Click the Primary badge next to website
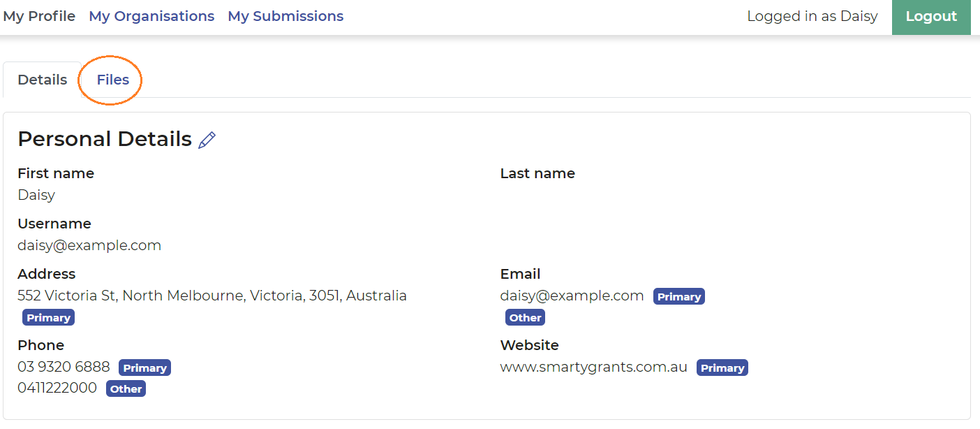The height and width of the screenshot is (429, 980). (722, 368)
